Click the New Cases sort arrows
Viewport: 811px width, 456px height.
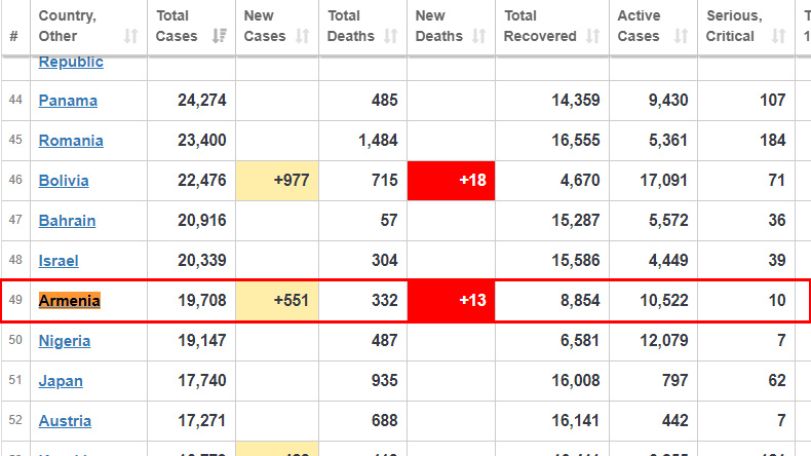point(303,36)
